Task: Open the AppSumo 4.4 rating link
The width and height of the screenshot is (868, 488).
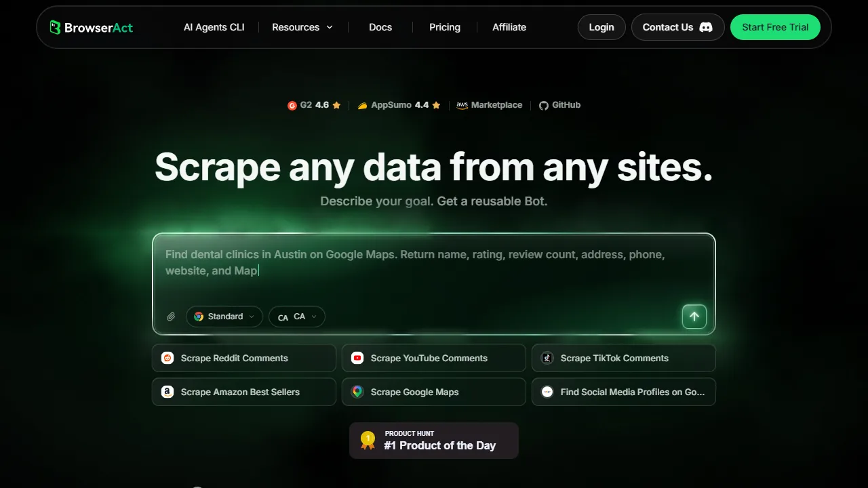Action: point(399,105)
